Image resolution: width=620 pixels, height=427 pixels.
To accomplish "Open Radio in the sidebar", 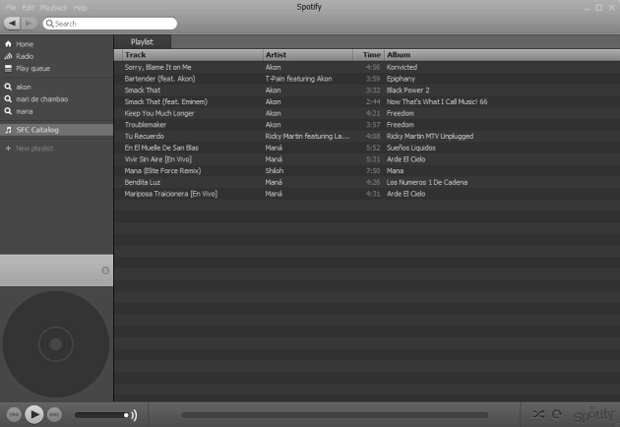I will (25, 56).
